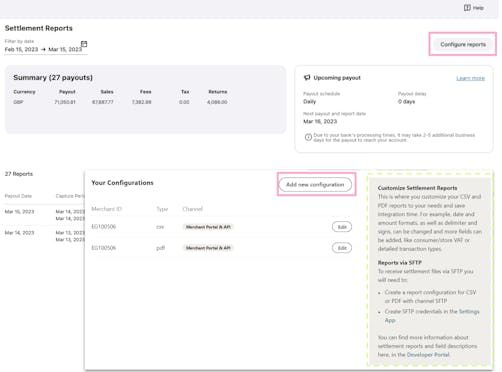Viewport: 502px width, 372px height.
Task: Click Add new configuration button
Action: (x=315, y=184)
